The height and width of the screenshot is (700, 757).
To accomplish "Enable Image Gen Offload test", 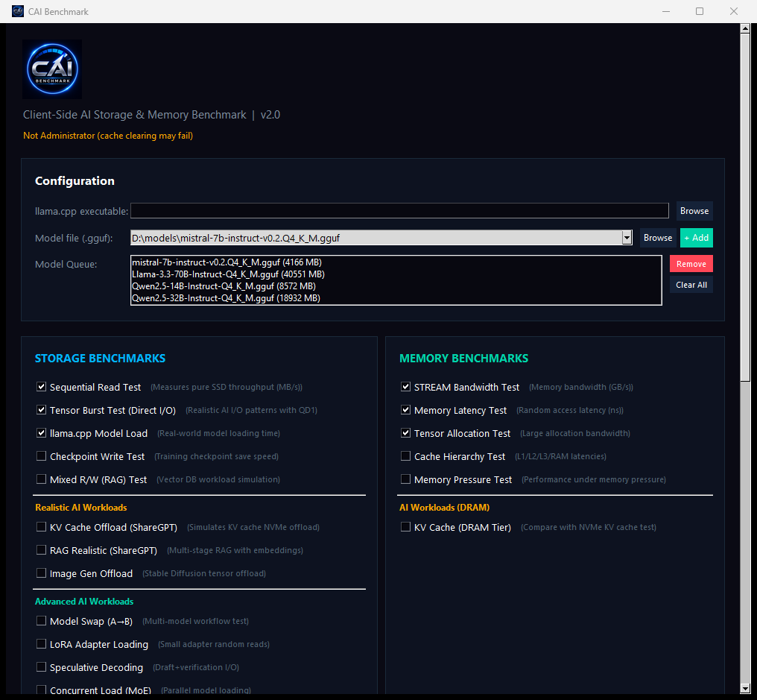I will click(42, 573).
